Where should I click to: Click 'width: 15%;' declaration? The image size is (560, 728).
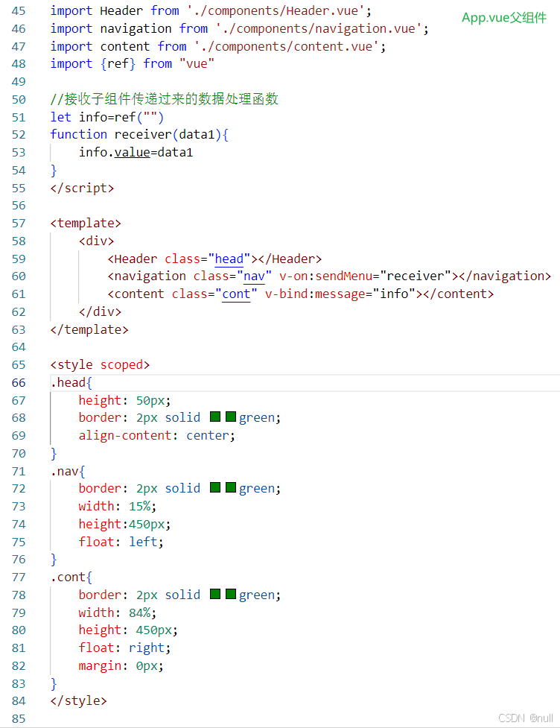tap(118, 507)
